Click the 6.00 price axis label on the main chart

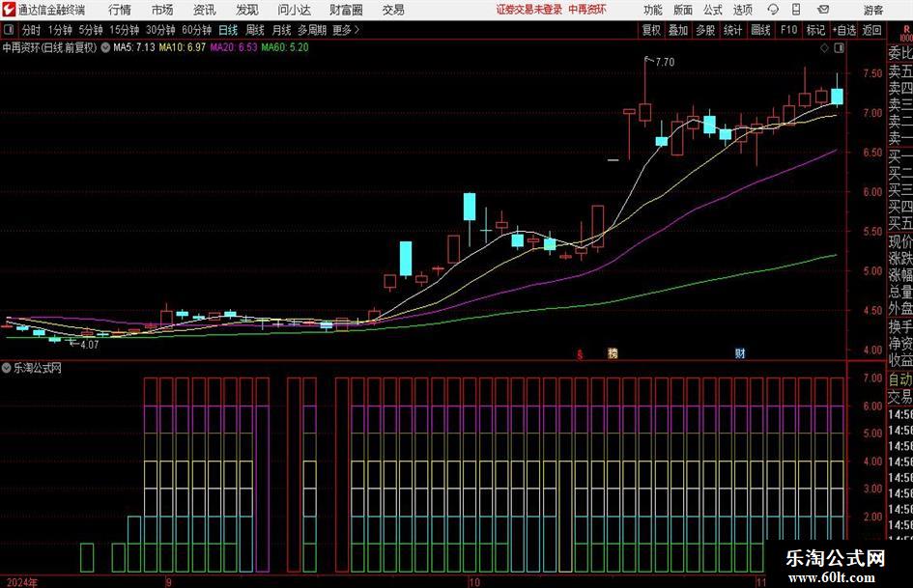point(872,191)
